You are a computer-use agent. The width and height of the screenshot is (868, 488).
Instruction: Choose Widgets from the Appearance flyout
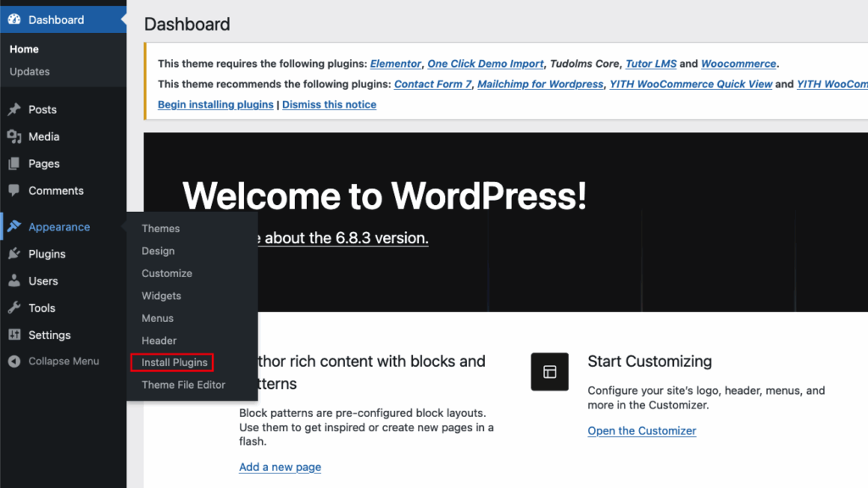161,296
